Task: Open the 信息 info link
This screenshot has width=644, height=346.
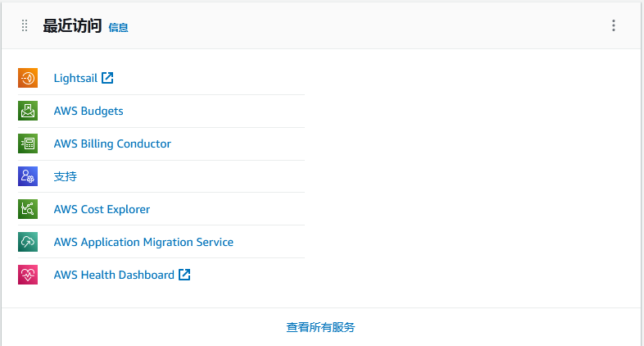Action: point(118,28)
